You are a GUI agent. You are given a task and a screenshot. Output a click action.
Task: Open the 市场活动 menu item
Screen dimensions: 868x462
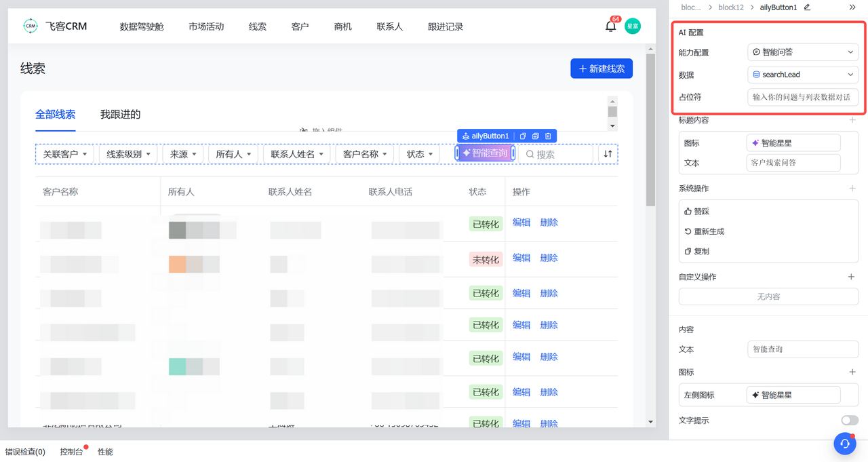pos(206,27)
